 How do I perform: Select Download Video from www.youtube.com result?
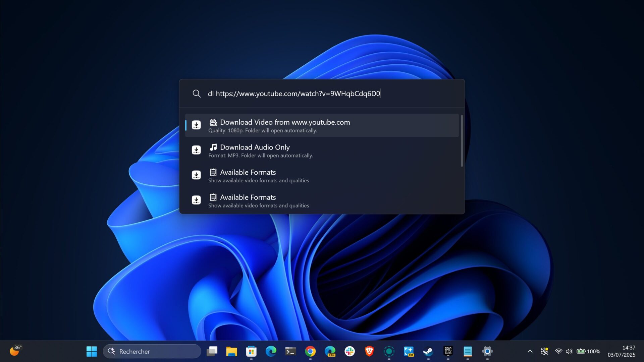[322, 125]
